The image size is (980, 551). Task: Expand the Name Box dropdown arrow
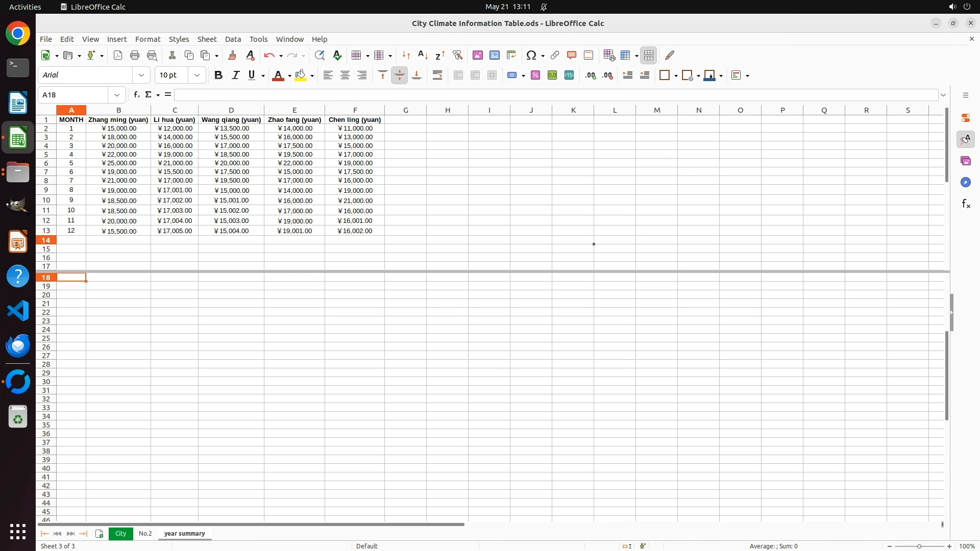[x=117, y=95]
